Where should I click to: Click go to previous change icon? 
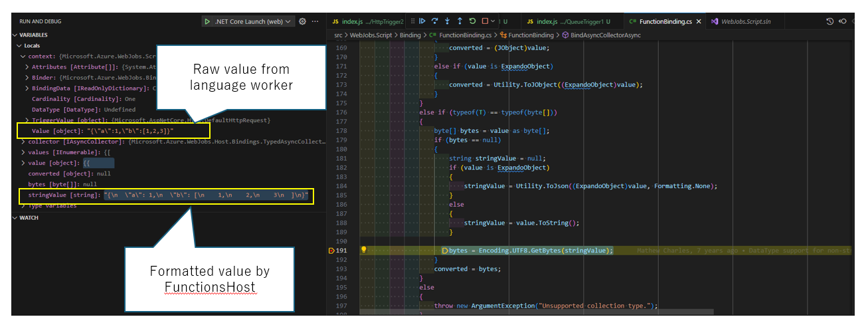pos(842,21)
